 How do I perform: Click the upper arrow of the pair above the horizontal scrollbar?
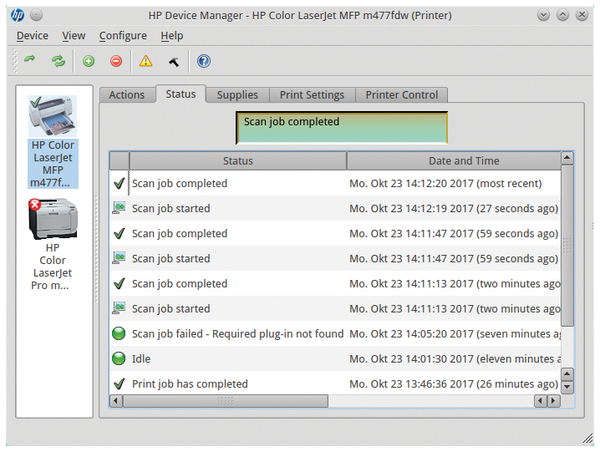click(x=567, y=374)
